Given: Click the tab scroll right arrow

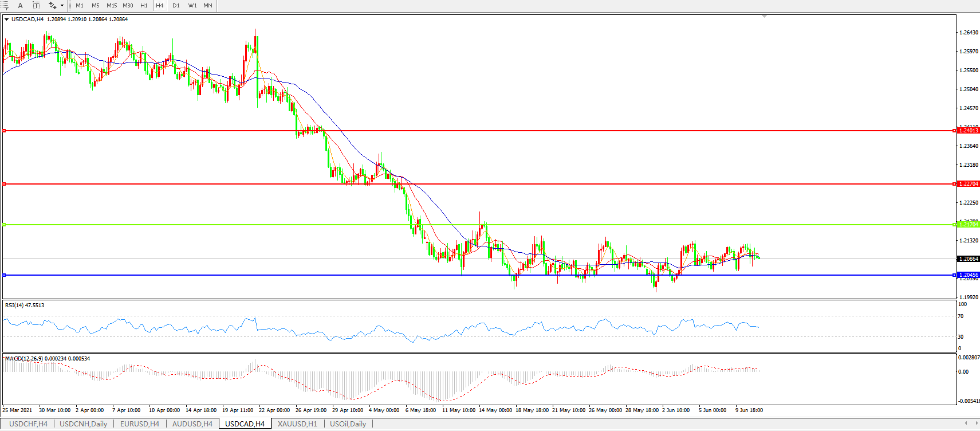Looking at the screenshot, I should pos(976,424).
